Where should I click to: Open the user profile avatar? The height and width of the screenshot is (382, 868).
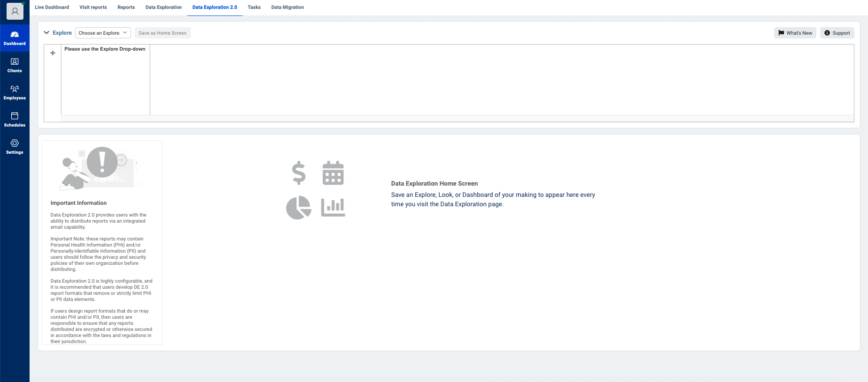[15, 11]
